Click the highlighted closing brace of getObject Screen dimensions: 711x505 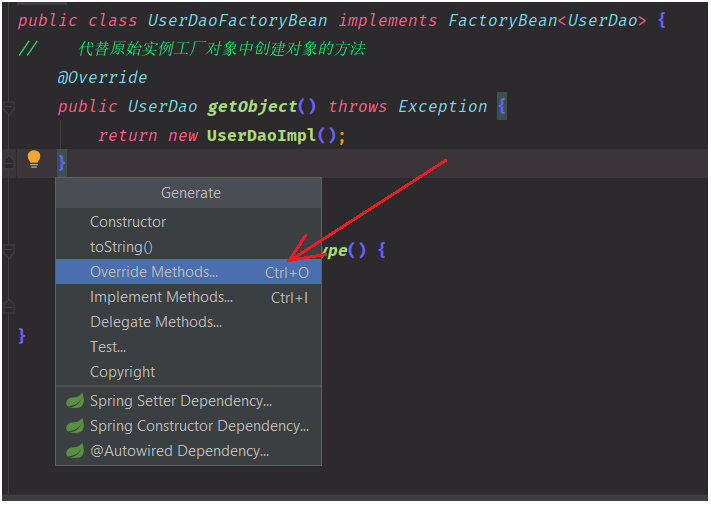[x=62, y=163]
